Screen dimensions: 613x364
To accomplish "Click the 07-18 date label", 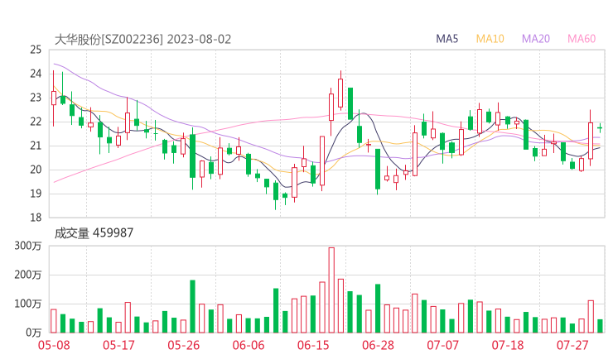I will (508, 345).
